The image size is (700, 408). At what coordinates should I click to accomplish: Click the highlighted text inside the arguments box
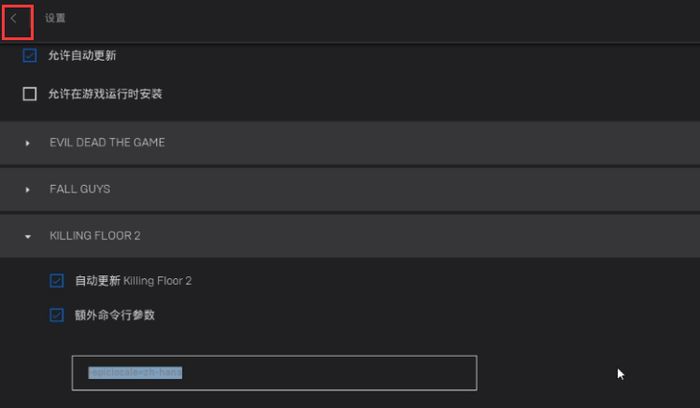pos(135,373)
